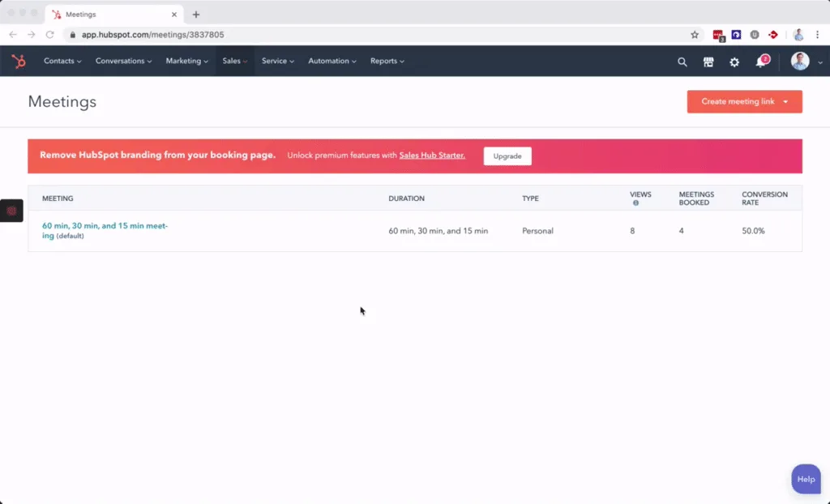
Task: Click the Views info icon
Action: (635, 203)
